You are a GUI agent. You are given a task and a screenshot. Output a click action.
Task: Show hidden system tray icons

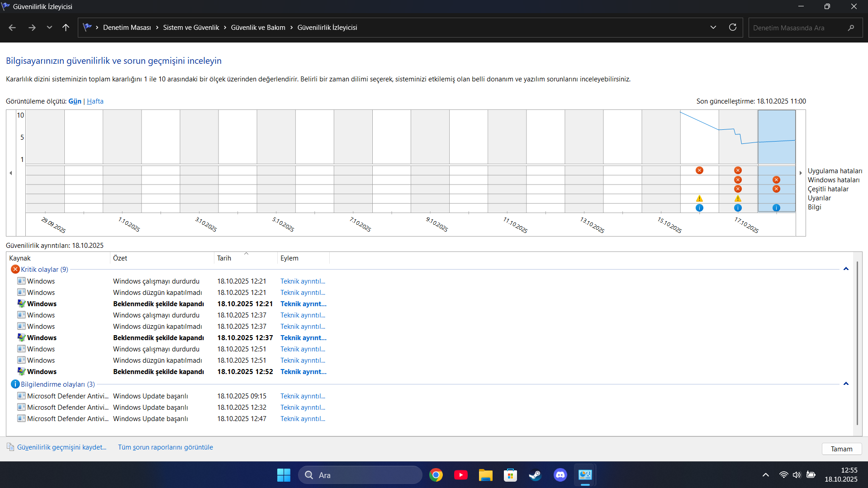click(x=765, y=475)
